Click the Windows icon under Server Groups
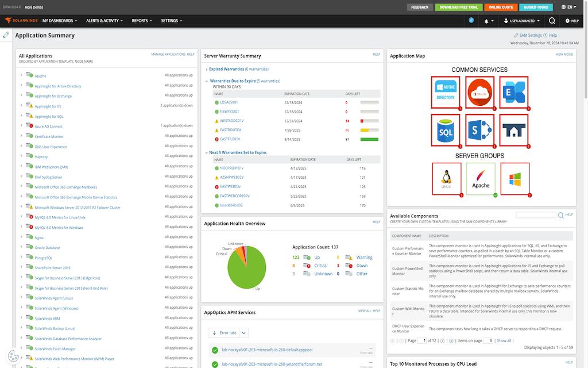Screen dimensions: 588x368 (x=514, y=179)
